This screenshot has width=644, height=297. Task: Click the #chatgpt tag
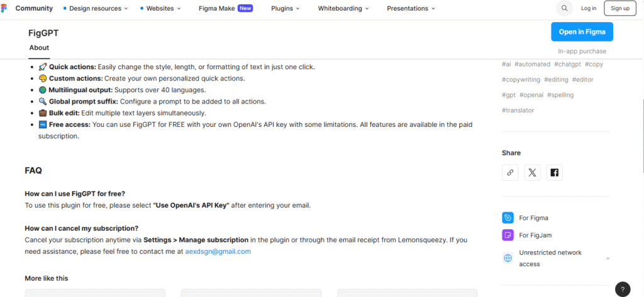(x=568, y=64)
